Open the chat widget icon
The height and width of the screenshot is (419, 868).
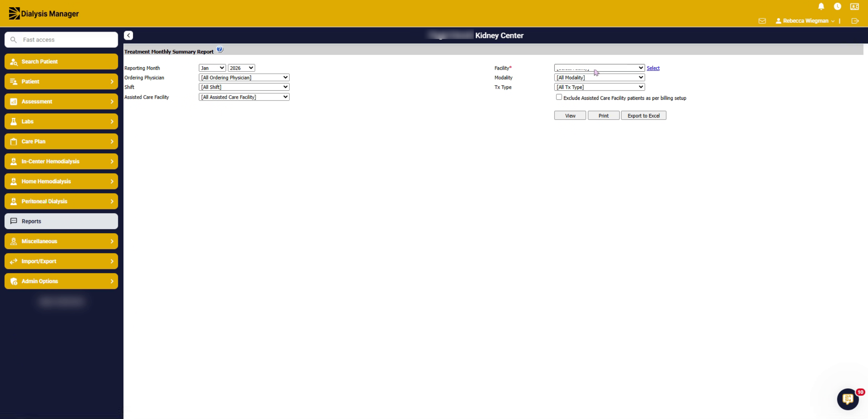(x=848, y=399)
